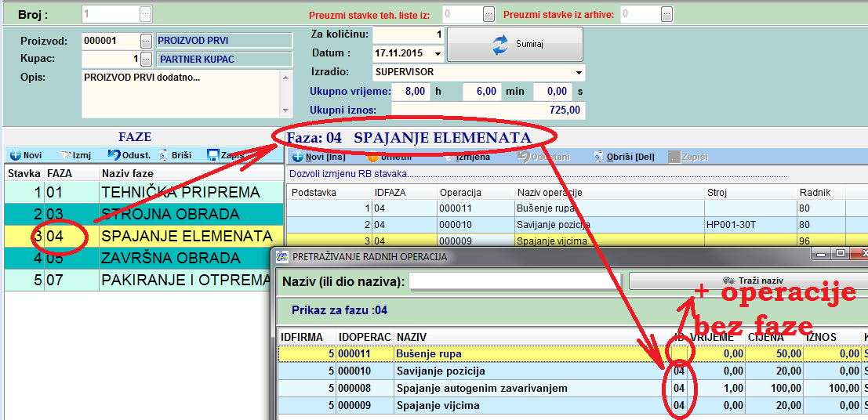
Task: Click the Naziv faze column header
Action: coord(191,174)
